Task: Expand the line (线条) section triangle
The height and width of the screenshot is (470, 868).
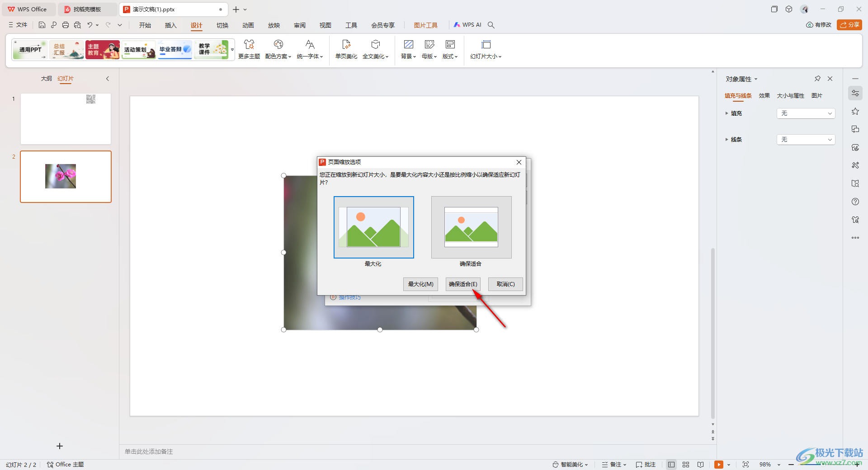Action: tap(727, 140)
